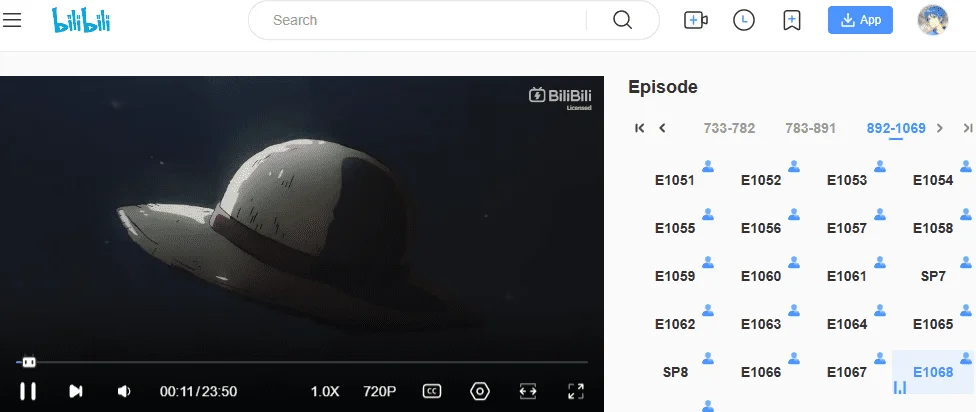Play episode E1053

pyautogui.click(x=847, y=180)
